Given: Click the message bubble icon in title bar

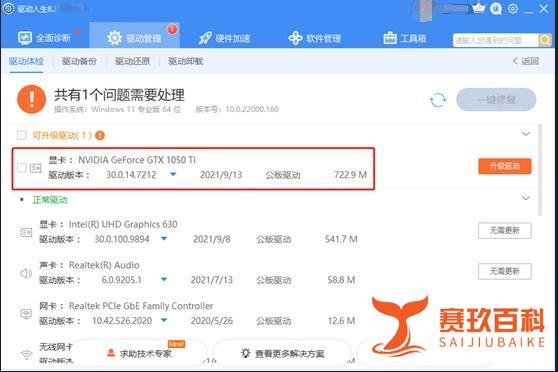Looking at the screenshot, I should (496, 9).
